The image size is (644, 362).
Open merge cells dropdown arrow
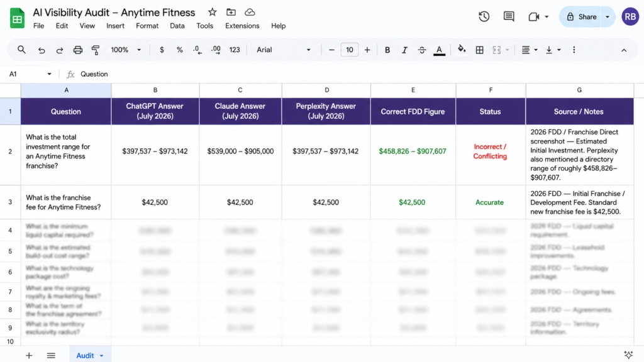[x=508, y=50]
